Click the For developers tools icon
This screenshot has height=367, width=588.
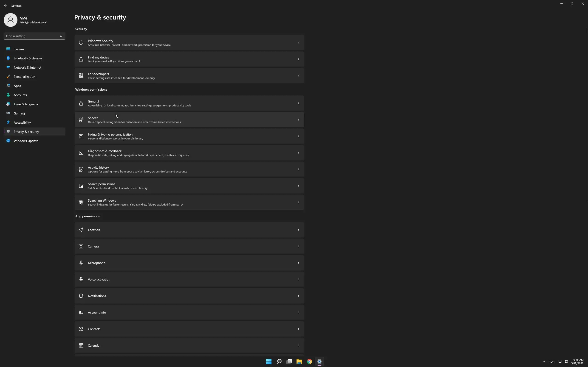[x=81, y=76]
